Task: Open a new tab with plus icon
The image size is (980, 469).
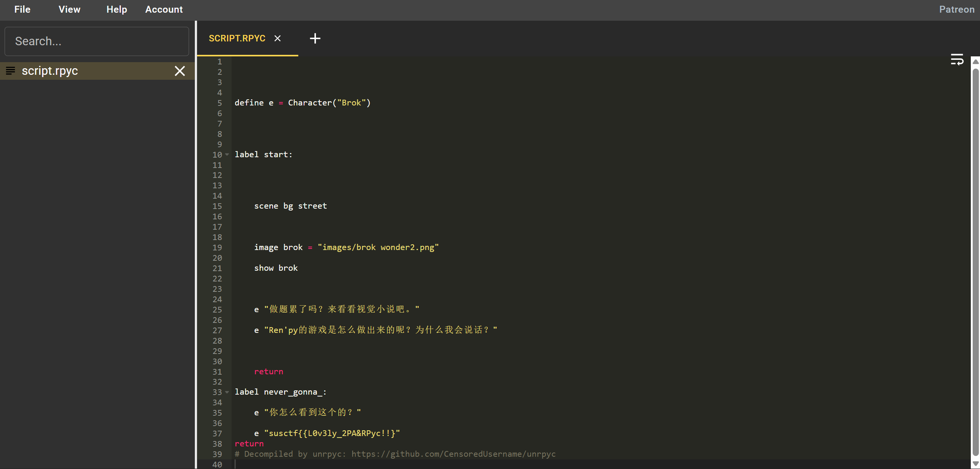Action: pos(315,38)
